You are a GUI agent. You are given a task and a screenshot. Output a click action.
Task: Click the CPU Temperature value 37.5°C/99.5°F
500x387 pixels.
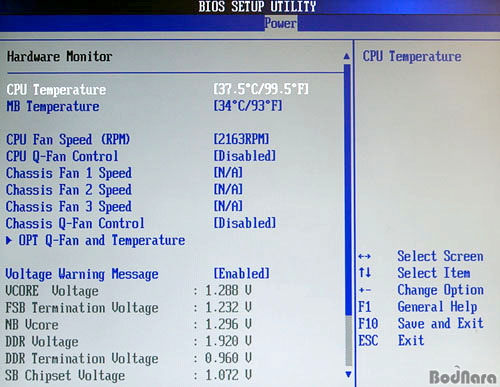coord(261,89)
